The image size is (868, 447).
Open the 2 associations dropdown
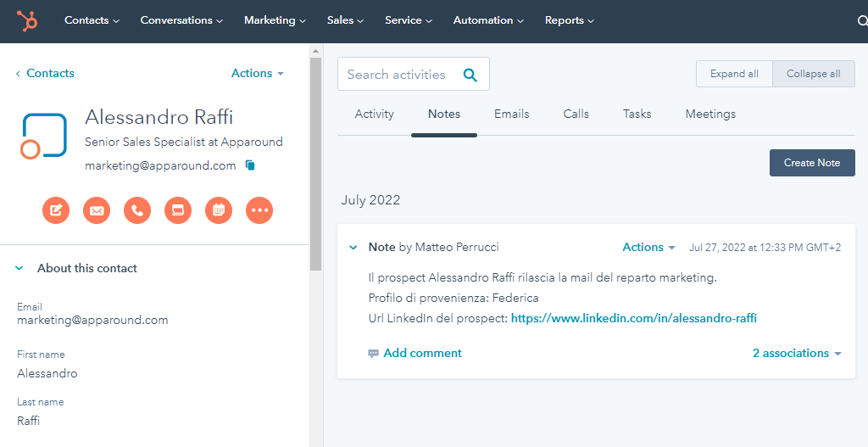(797, 354)
